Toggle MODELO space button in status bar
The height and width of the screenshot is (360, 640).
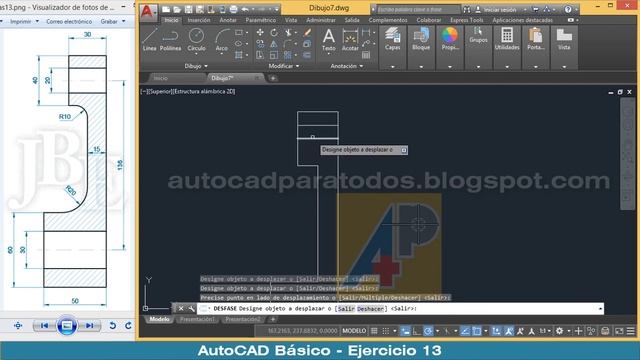[354, 331]
